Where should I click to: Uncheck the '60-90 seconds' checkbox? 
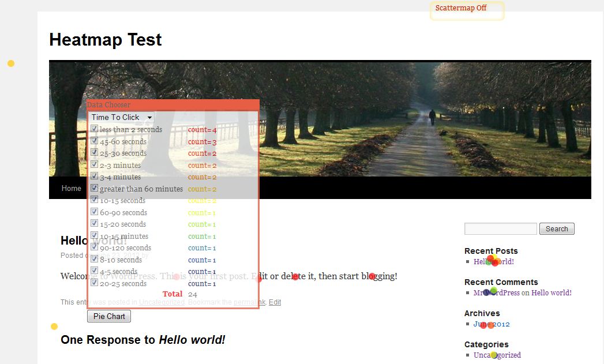point(94,212)
